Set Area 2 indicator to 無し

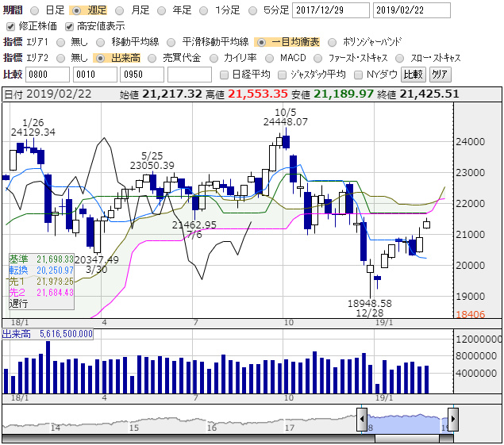60,58
